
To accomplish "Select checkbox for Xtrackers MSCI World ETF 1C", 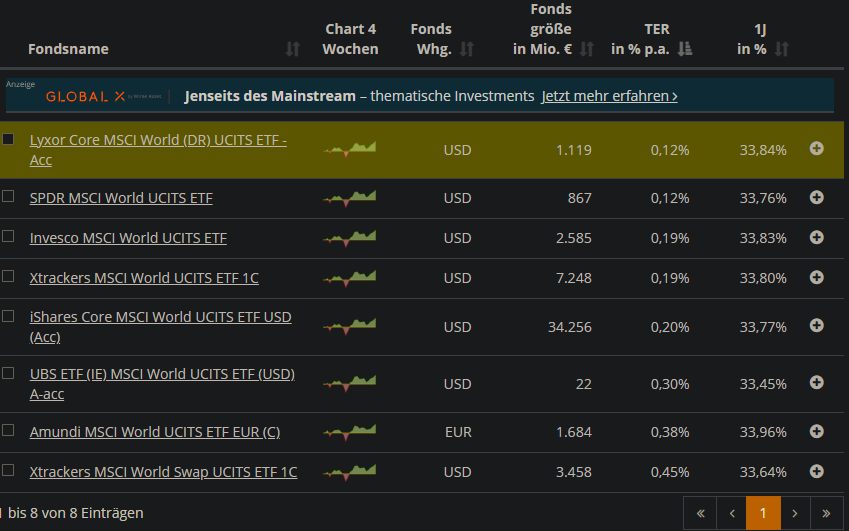I will (x=8, y=276).
